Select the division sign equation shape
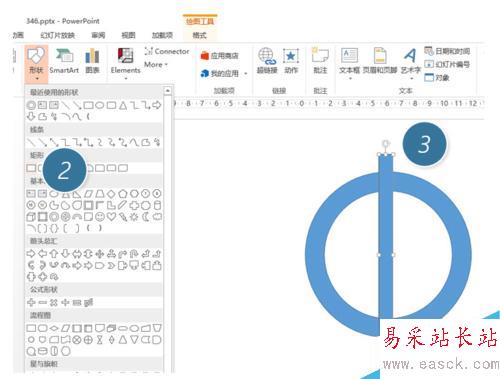Image resolution: width=500 pixels, height=379 pixels. click(x=66, y=302)
